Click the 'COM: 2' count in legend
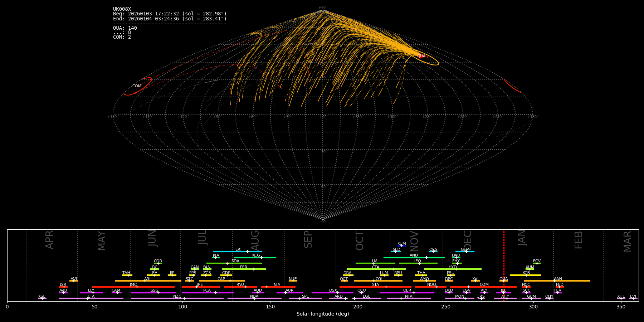 pyautogui.click(x=122, y=37)
